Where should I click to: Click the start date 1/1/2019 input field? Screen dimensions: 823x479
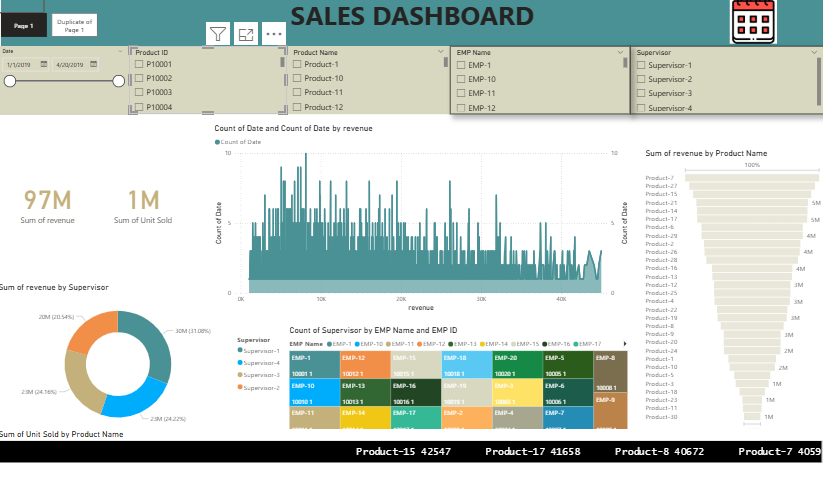click(19, 64)
